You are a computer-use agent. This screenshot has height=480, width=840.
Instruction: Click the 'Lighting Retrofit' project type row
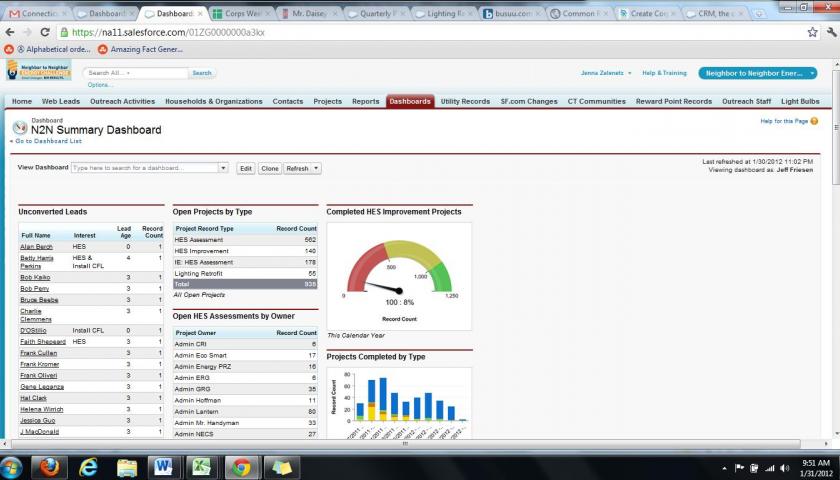[245, 273]
